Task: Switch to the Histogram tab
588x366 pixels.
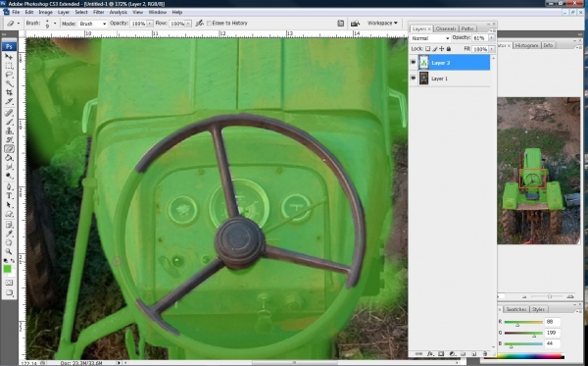Action: click(526, 45)
